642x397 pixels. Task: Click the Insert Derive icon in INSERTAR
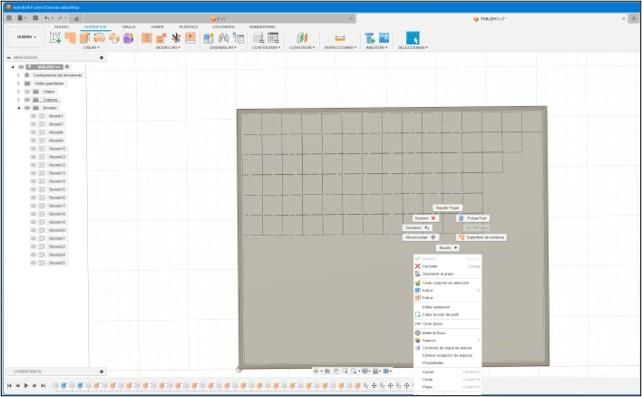coord(369,38)
